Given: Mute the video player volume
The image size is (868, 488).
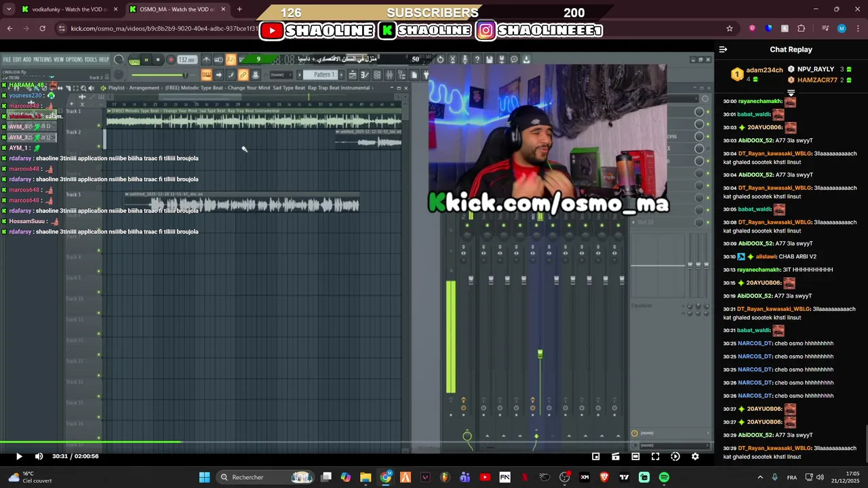Looking at the screenshot, I should [39, 456].
